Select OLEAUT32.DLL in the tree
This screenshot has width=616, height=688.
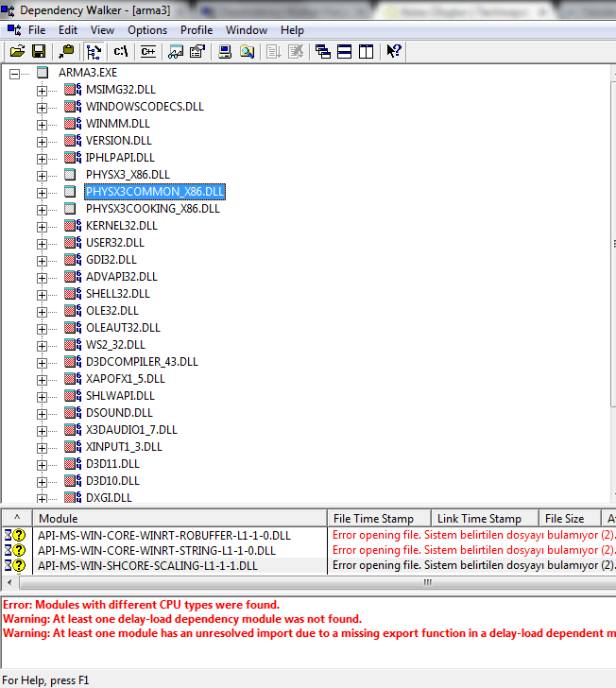click(x=123, y=328)
